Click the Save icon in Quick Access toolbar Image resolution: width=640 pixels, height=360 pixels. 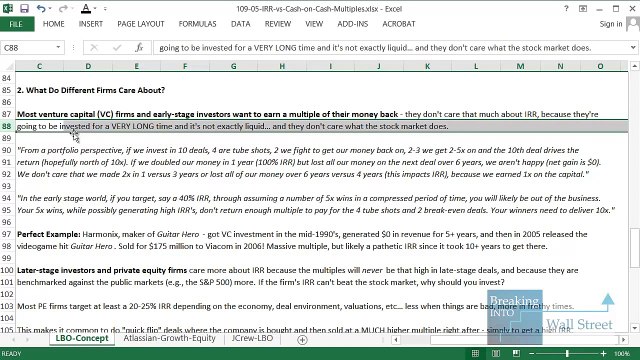point(24,8)
